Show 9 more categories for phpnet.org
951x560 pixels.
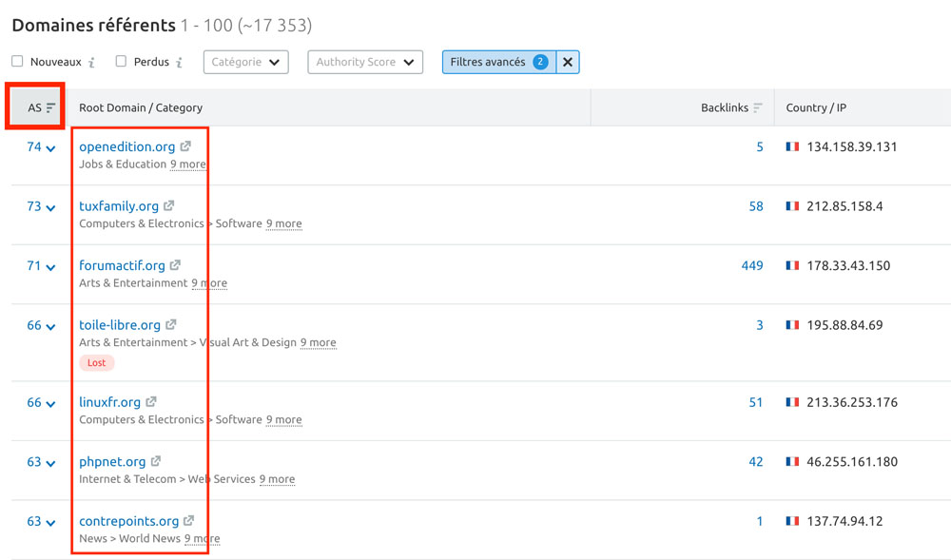point(277,479)
